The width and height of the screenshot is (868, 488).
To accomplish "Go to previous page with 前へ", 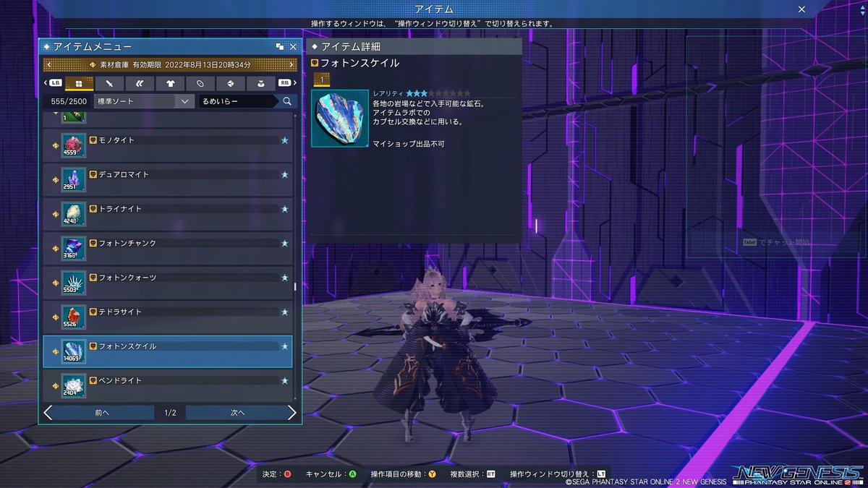I will coord(98,413).
